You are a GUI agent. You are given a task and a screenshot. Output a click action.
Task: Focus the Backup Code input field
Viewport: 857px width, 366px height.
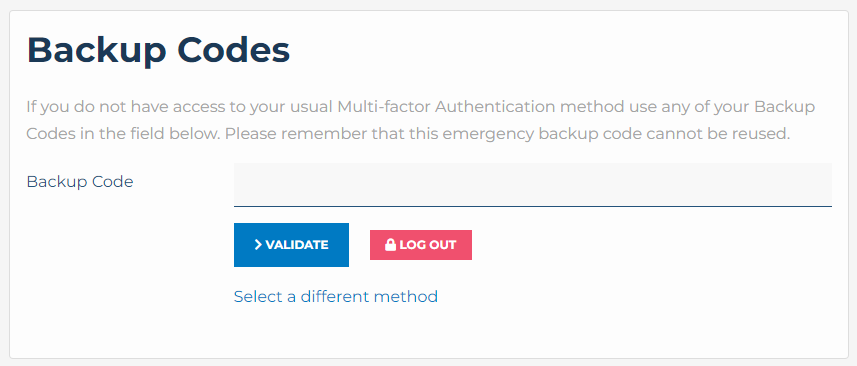[533, 185]
